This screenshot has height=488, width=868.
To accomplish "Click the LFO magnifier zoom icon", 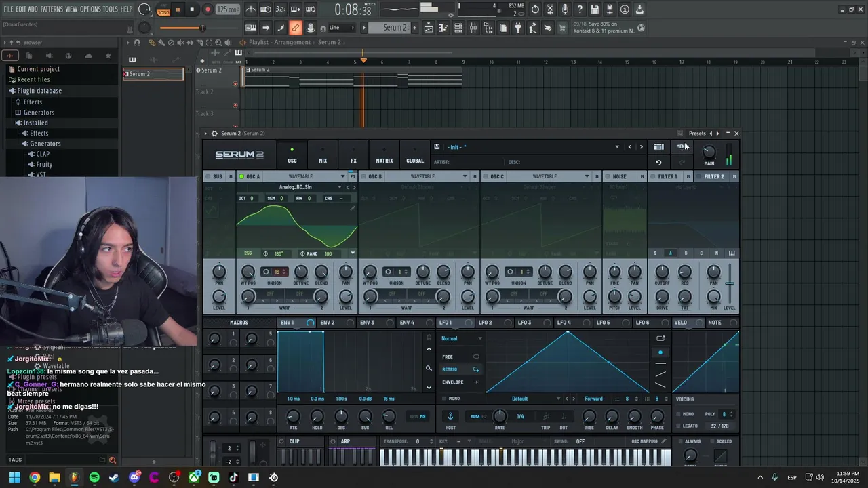I will [429, 369].
